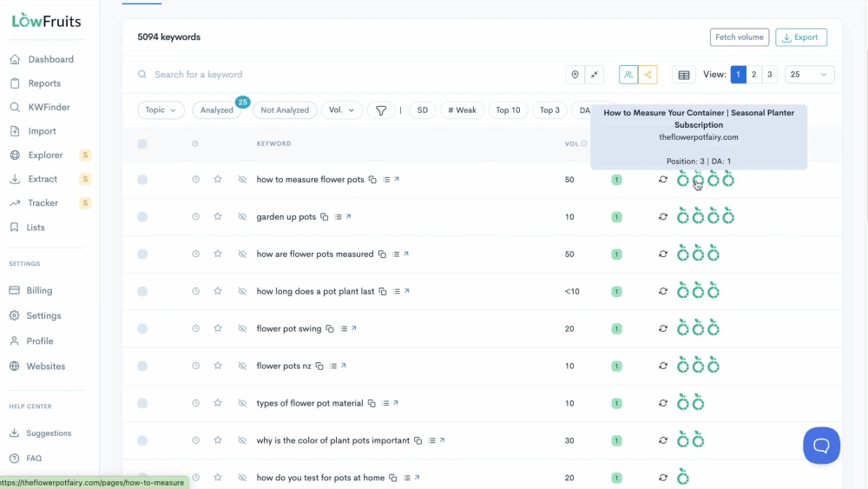Switch to view 3

point(769,74)
